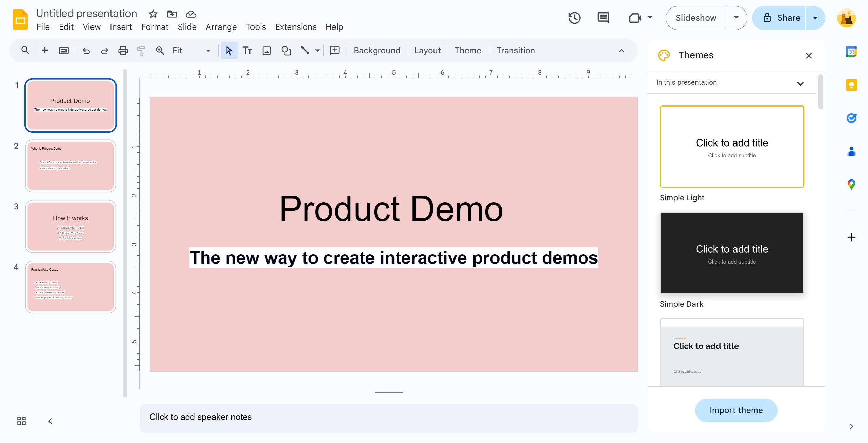The height and width of the screenshot is (443, 868).
Task: Open Contacts side panel
Action: 851,151
